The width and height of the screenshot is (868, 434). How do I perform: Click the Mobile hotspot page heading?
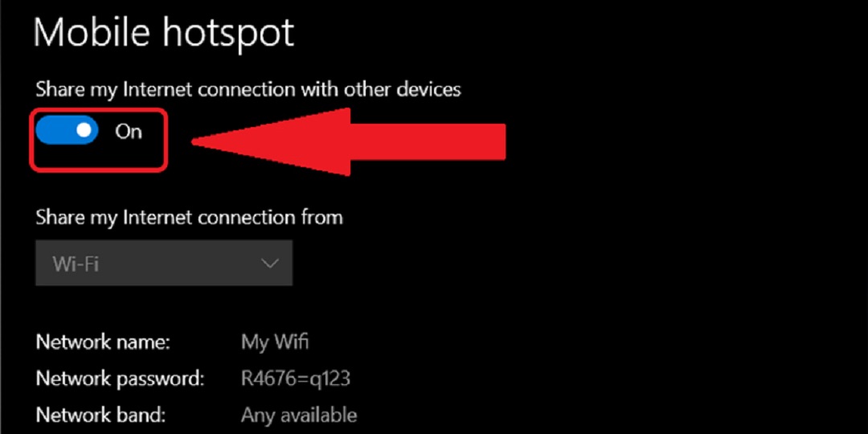point(163,34)
